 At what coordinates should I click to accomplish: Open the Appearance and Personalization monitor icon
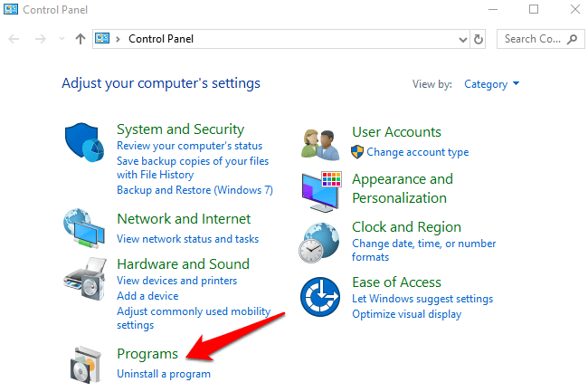(321, 191)
